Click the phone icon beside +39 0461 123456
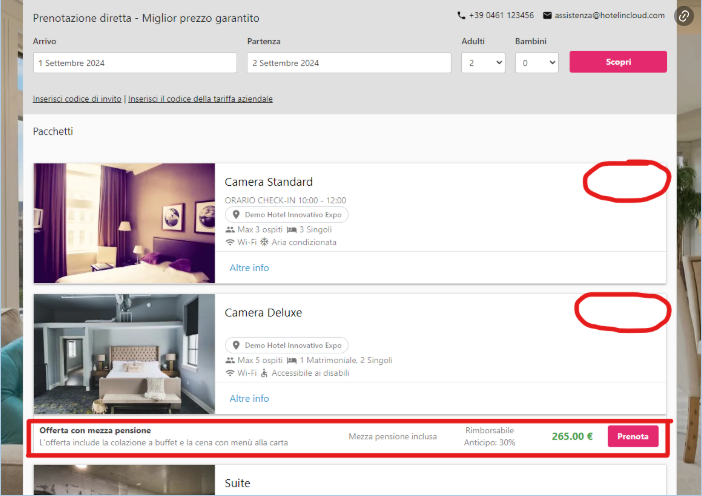This screenshot has width=702, height=496. click(461, 16)
